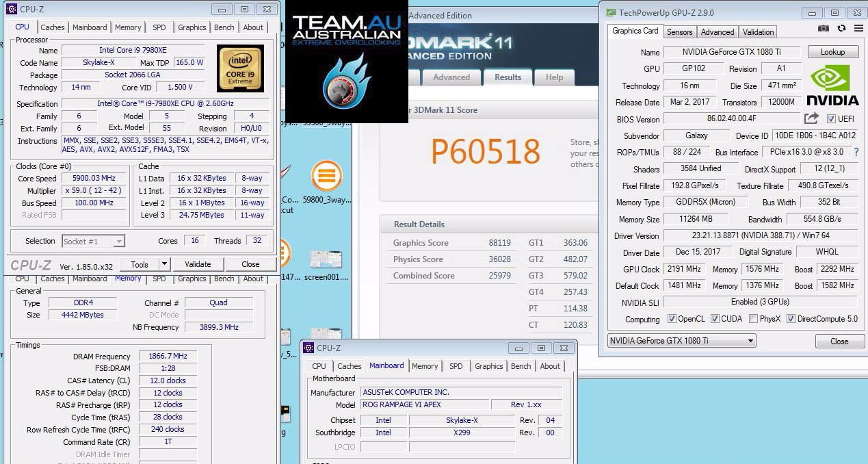Open the Advanced tab in GPU-Z
The height and width of the screenshot is (464, 868).
pos(718,32)
